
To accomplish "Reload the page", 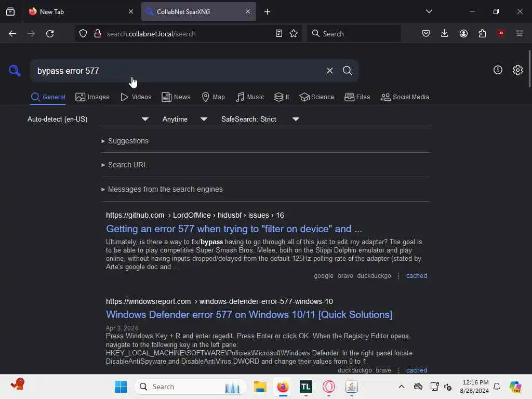I will pos(50,34).
